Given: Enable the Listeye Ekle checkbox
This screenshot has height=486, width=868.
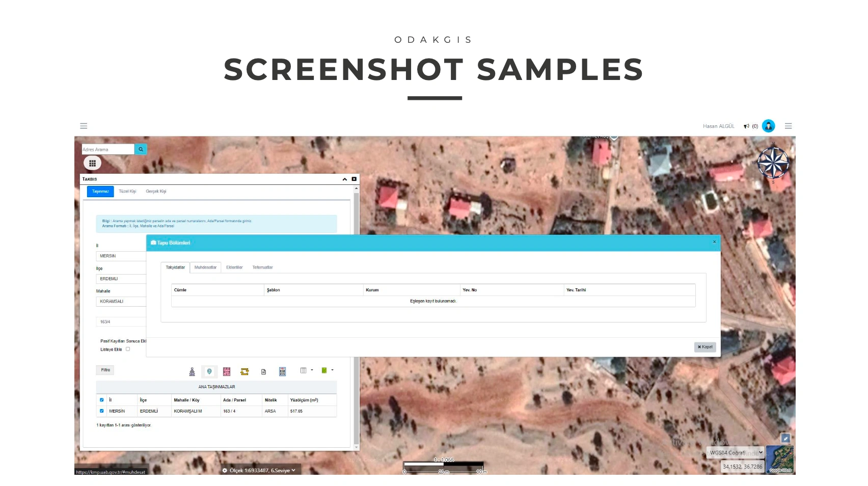Looking at the screenshot, I should click(128, 349).
